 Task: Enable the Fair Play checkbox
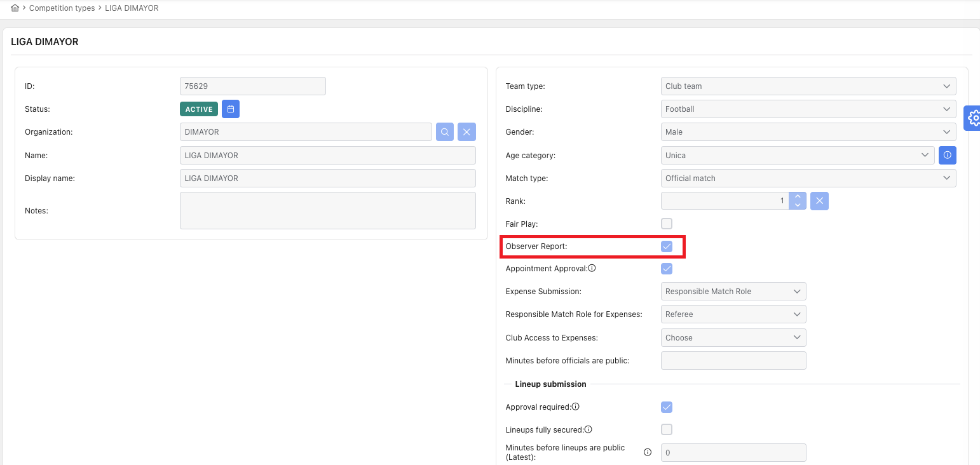point(667,224)
